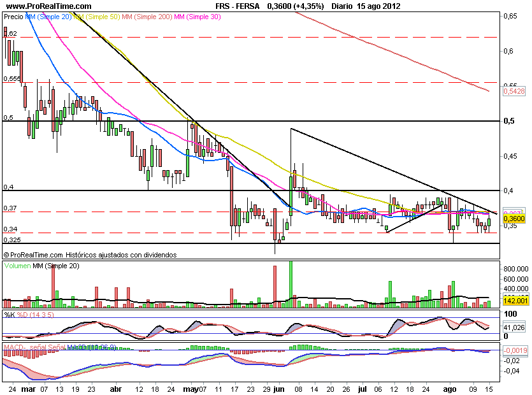Click the Diario timeframe label in header
532x395 pixels.
click(x=345, y=5)
